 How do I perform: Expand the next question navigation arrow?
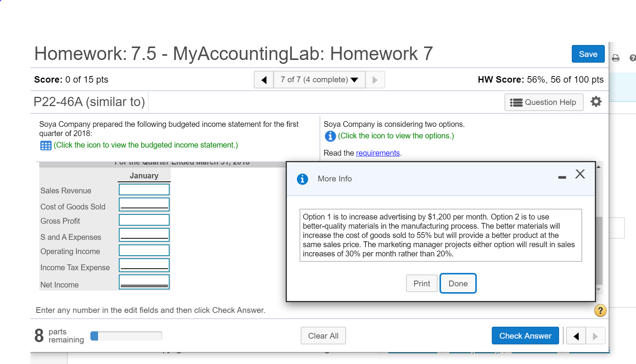[x=375, y=80]
